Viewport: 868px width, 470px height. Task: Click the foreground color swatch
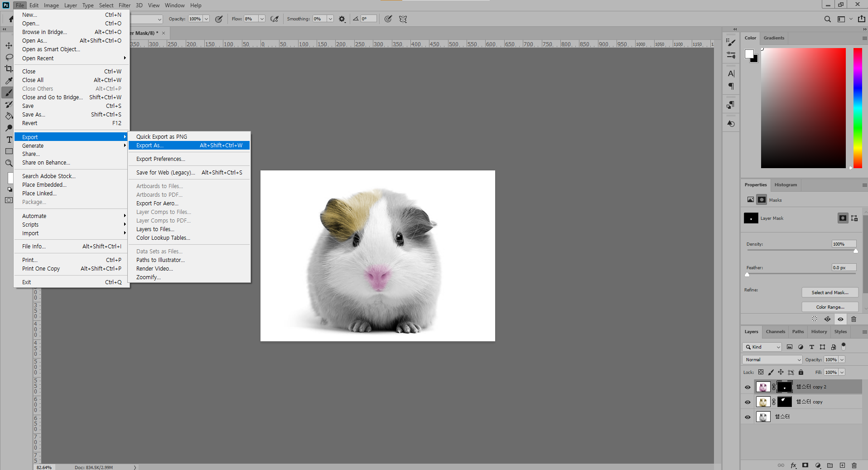click(749, 54)
